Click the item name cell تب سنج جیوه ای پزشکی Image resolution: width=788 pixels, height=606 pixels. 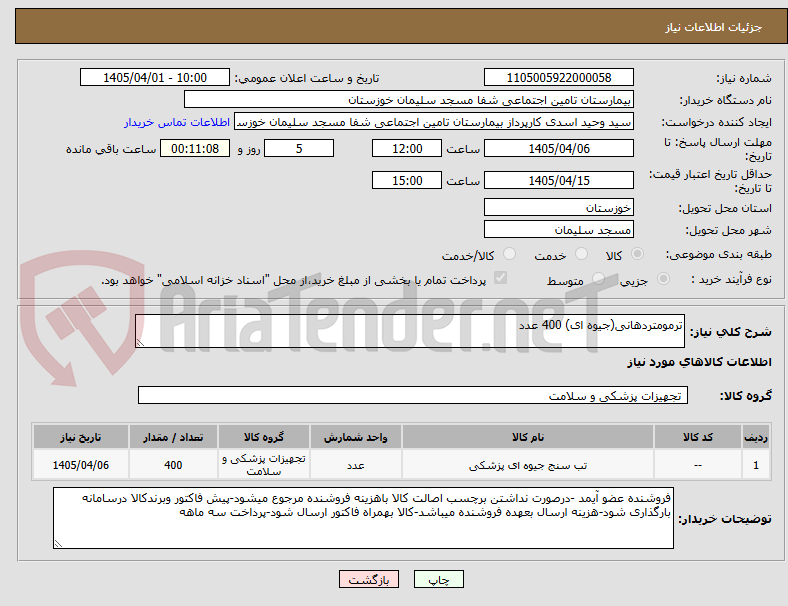(x=528, y=465)
